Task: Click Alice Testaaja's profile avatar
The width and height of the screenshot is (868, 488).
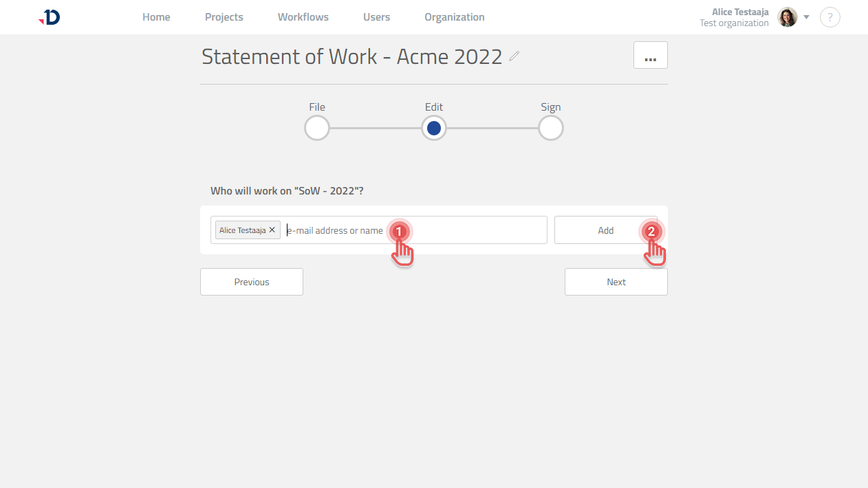Action: coord(787,17)
